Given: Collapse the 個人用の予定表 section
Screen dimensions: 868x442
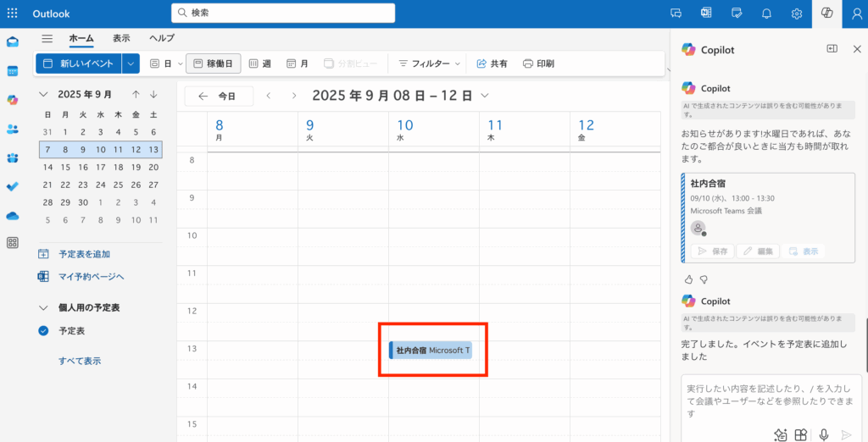Looking at the screenshot, I should [43, 308].
